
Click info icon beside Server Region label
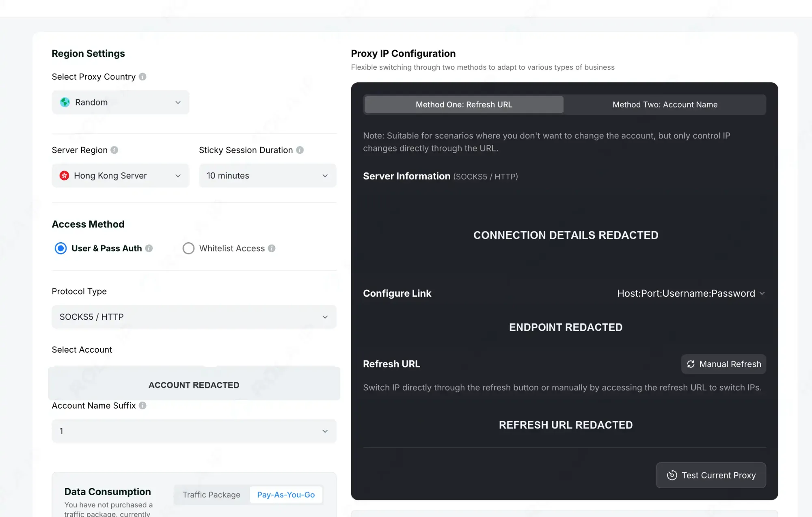pyautogui.click(x=114, y=150)
